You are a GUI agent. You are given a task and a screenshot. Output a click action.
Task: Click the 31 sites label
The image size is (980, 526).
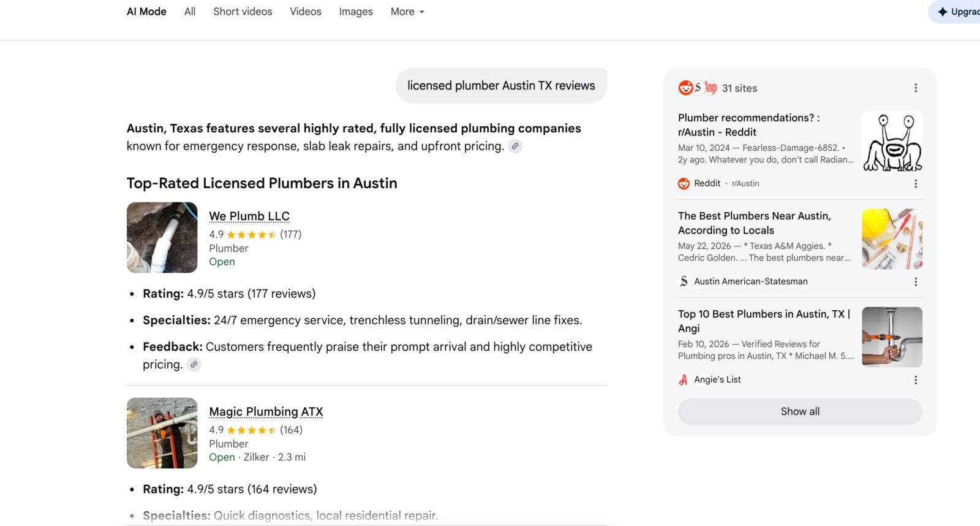click(x=739, y=88)
